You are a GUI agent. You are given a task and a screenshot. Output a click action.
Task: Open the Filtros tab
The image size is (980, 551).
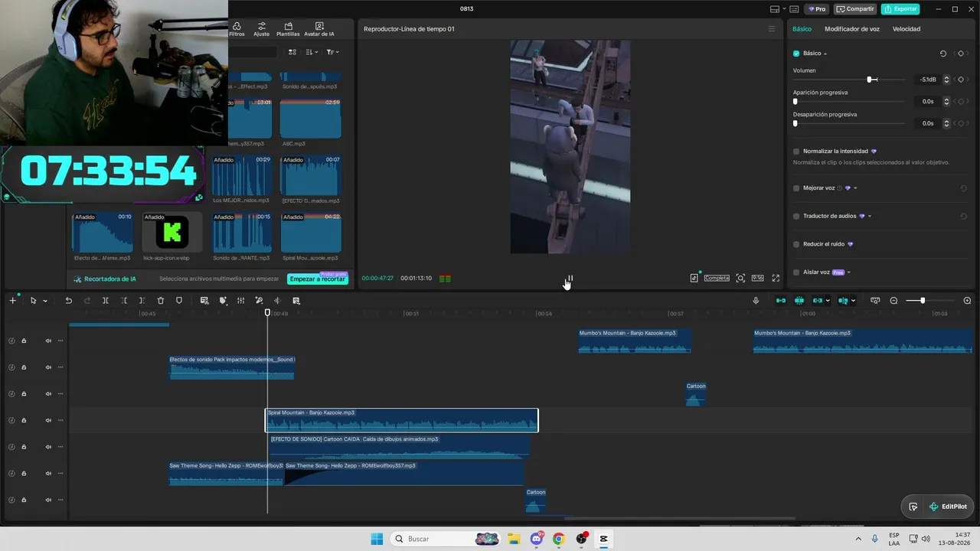(x=237, y=29)
